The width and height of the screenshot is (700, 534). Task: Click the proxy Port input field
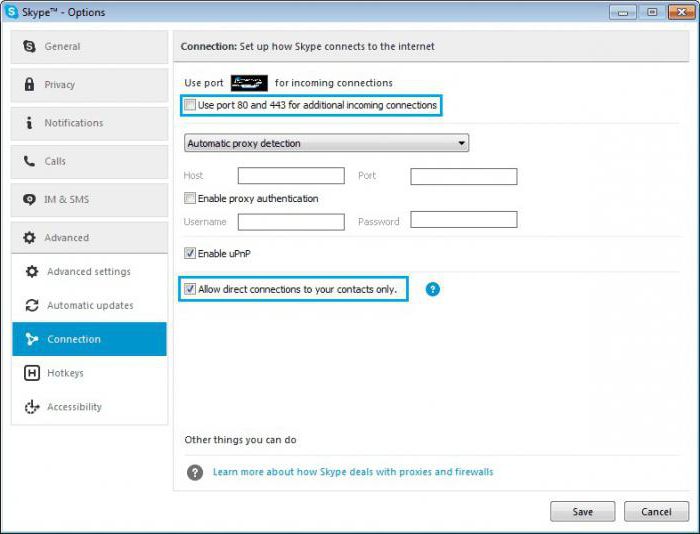pyautogui.click(x=464, y=176)
